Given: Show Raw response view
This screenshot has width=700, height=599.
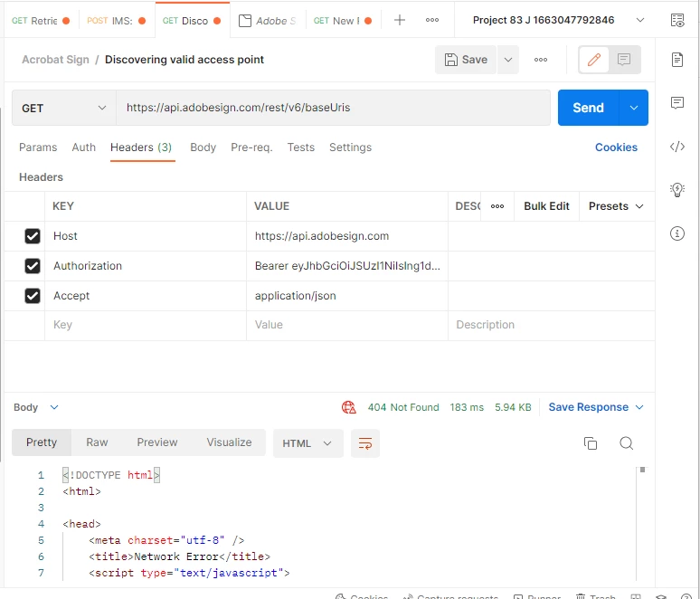Looking at the screenshot, I should 97,442.
